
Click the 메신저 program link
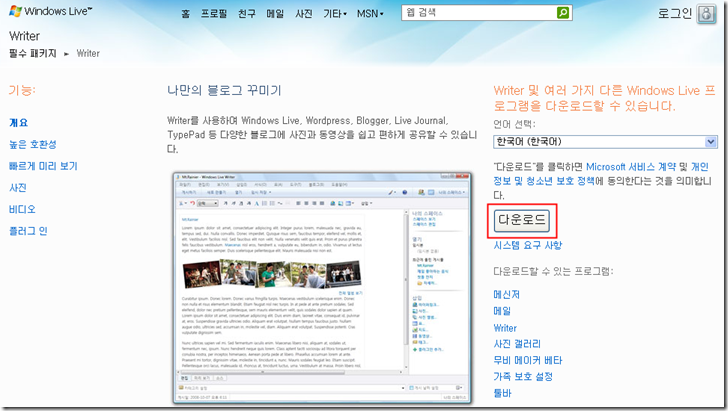(x=506, y=294)
